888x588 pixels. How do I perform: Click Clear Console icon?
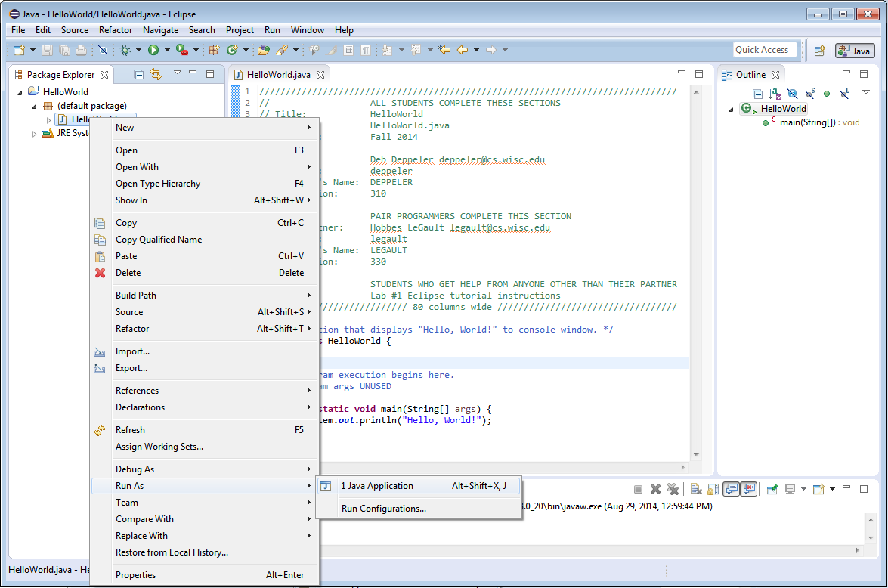(x=695, y=489)
